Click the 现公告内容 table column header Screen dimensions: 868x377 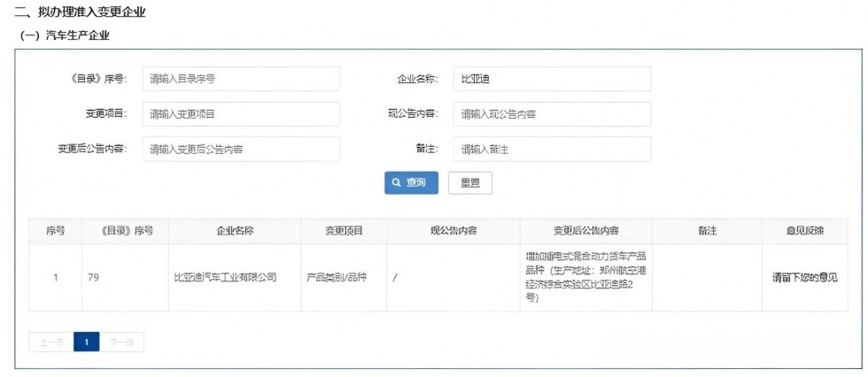coord(453,231)
